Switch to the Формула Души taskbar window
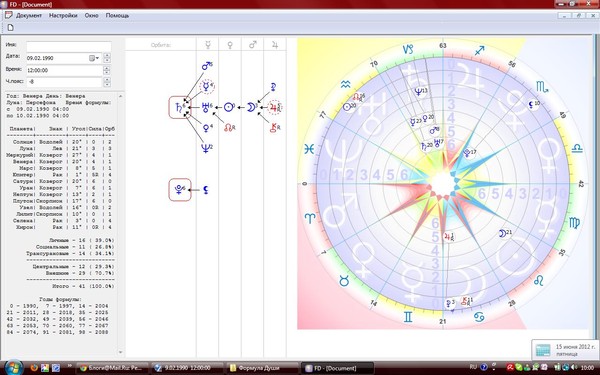600x375 pixels. coord(262,368)
